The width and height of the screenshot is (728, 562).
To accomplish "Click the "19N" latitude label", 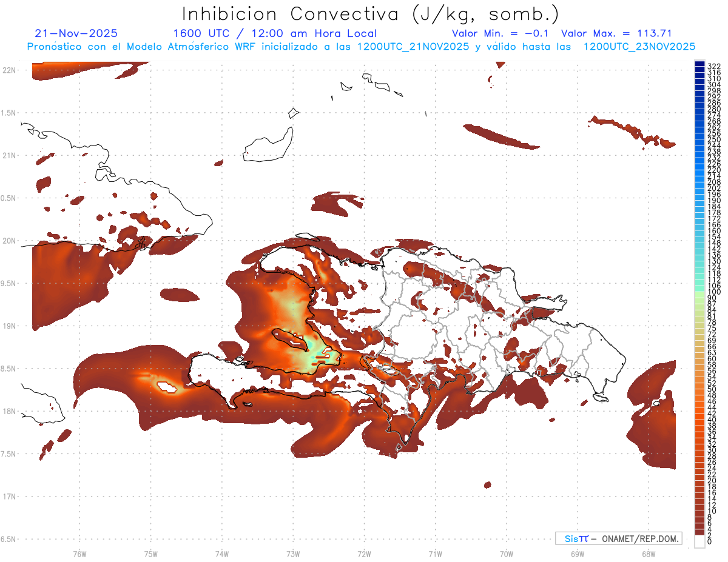I will click(x=8, y=326).
